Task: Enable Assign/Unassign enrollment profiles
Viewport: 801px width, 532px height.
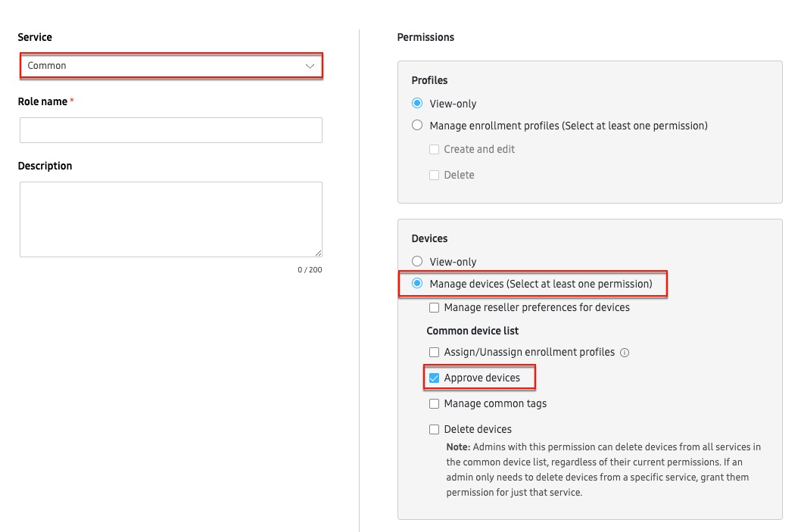Action: (434, 352)
